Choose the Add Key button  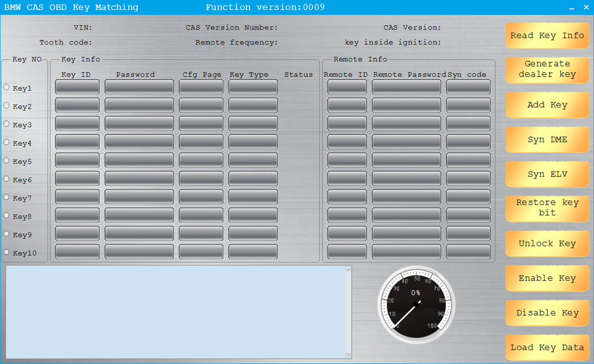click(547, 105)
